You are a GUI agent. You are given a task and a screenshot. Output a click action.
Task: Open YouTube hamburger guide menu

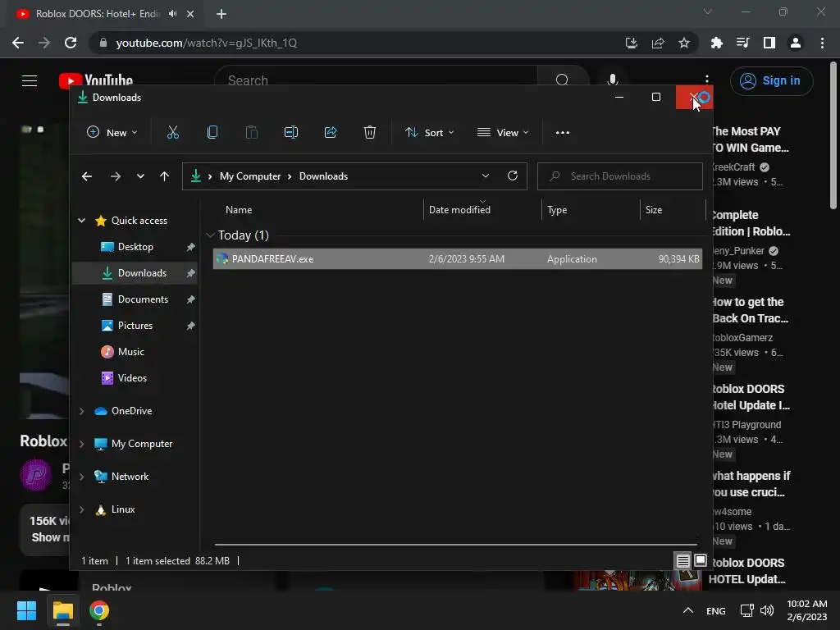click(30, 80)
